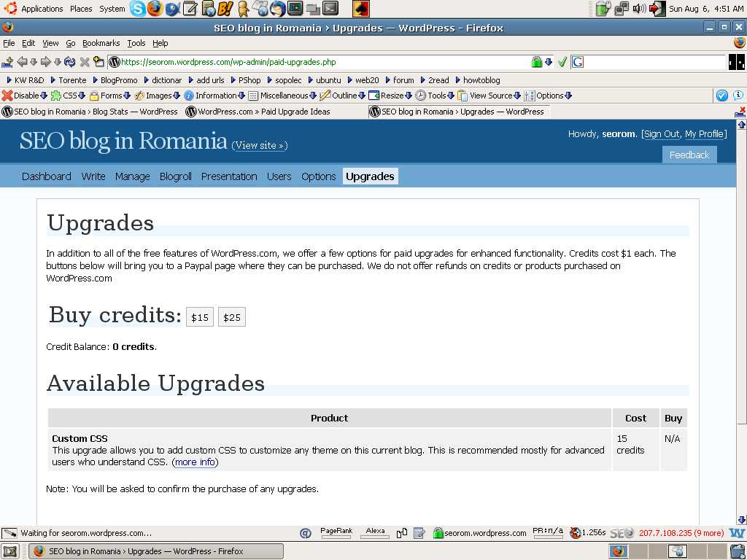Open the Images dropdown menu
This screenshot has width=747, height=560.
pos(158,96)
